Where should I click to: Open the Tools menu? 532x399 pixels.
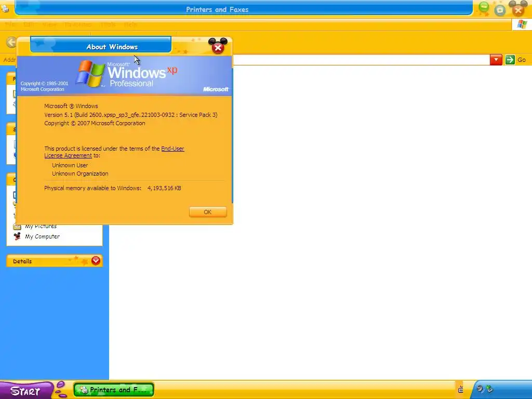108,24
